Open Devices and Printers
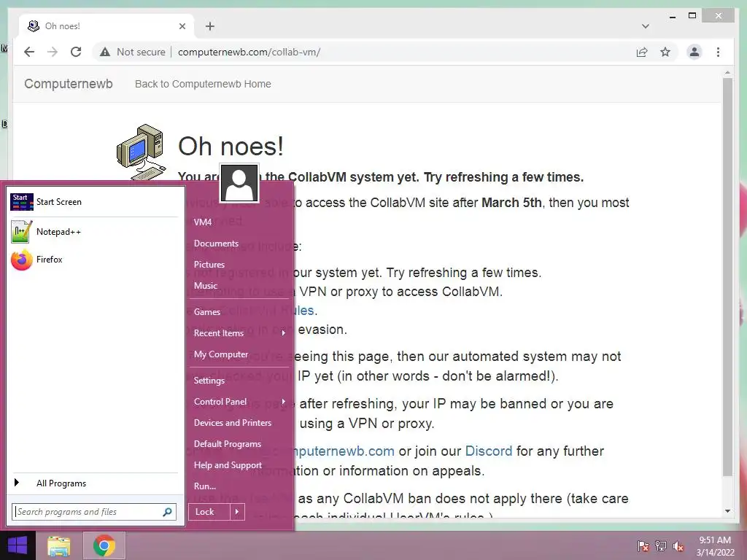 coord(233,422)
